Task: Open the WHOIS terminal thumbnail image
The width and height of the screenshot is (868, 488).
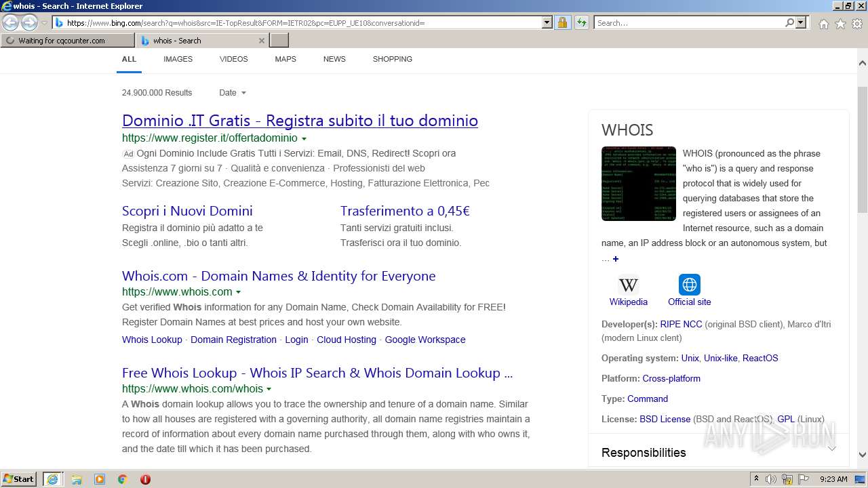Action: (x=639, y=184)
